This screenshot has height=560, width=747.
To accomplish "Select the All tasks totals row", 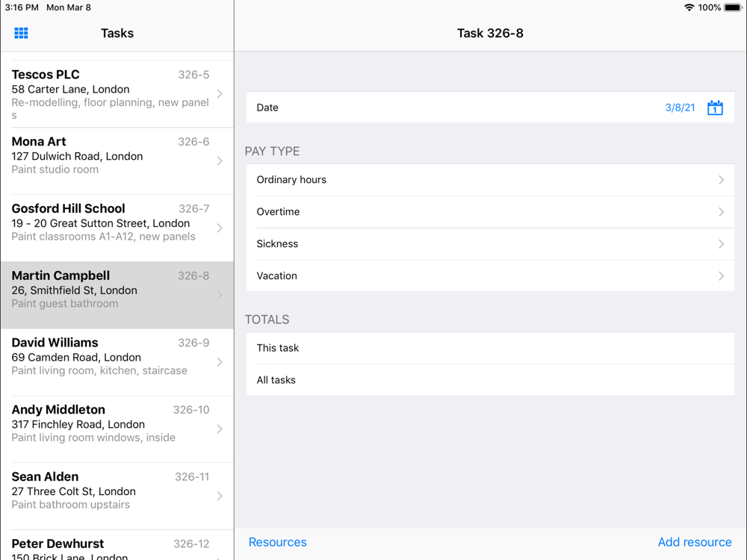I will [490, 380].
